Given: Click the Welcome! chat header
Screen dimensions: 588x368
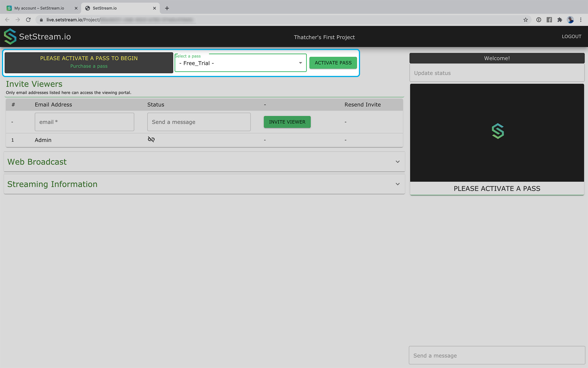Looking at the screenshot, I should [x=497, y=58].
